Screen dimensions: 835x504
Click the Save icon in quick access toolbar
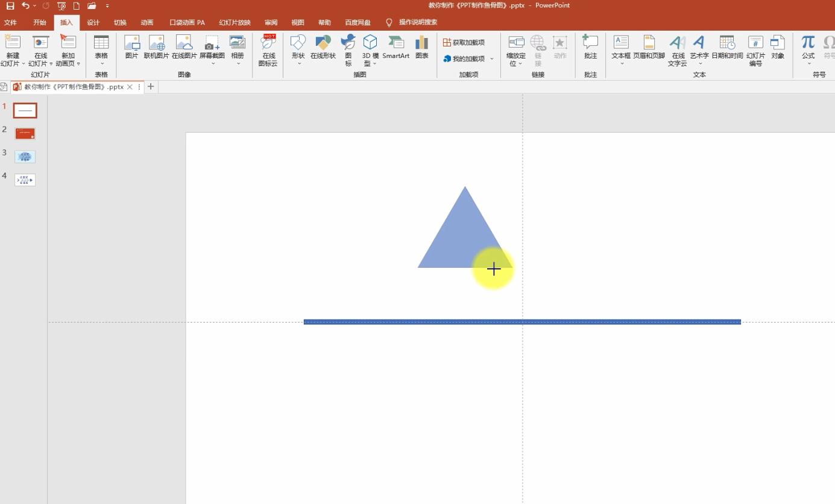pyautogui.click(x=10, y=6)
